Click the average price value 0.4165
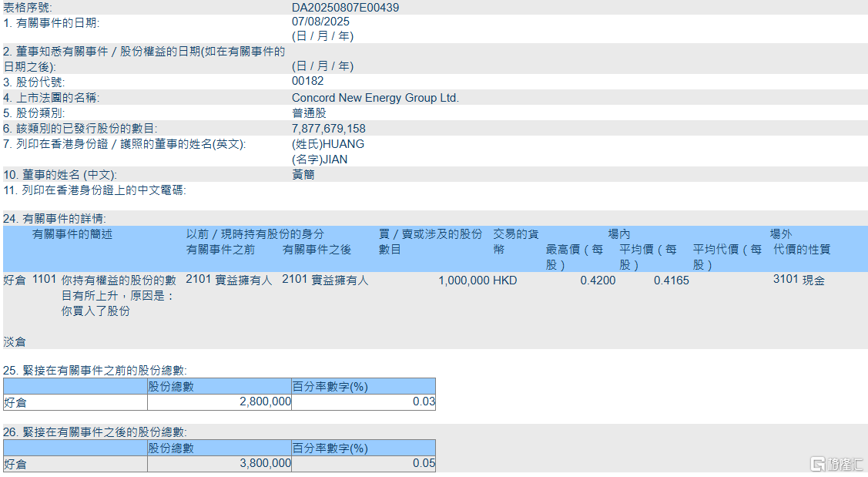The height and width of the screenshot is (477, 868). [x=671, y=281]
